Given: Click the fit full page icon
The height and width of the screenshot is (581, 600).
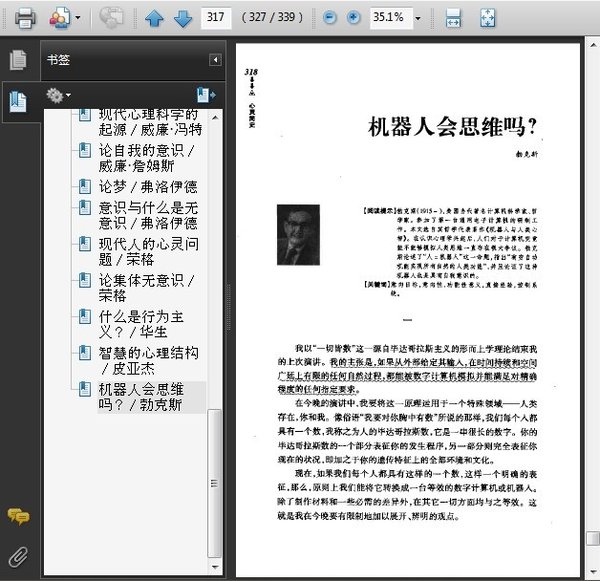Looking at the screenshot, I should 487,18.
